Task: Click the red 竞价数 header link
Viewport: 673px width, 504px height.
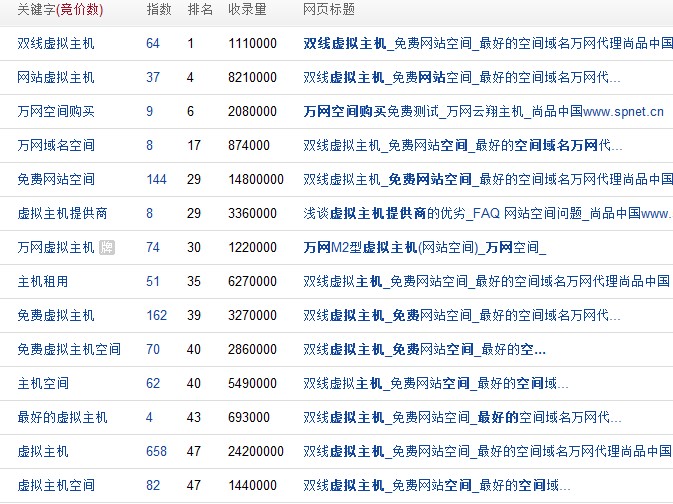Action: [79, 9]
